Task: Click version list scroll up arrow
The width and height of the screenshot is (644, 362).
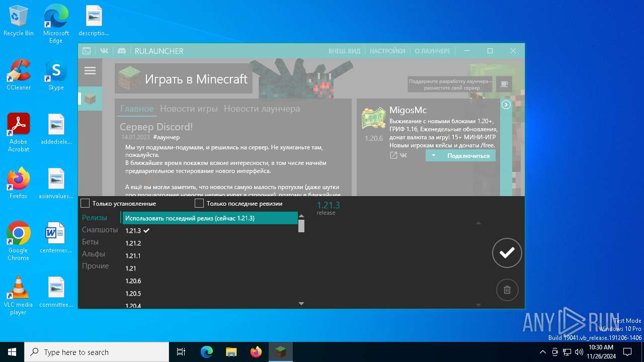Action: (301, 216)
